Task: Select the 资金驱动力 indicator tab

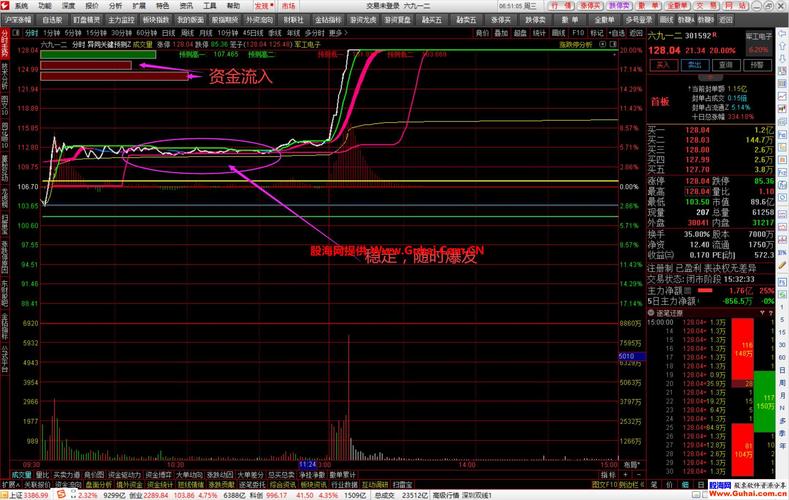Action: click(x=125, y=475)
